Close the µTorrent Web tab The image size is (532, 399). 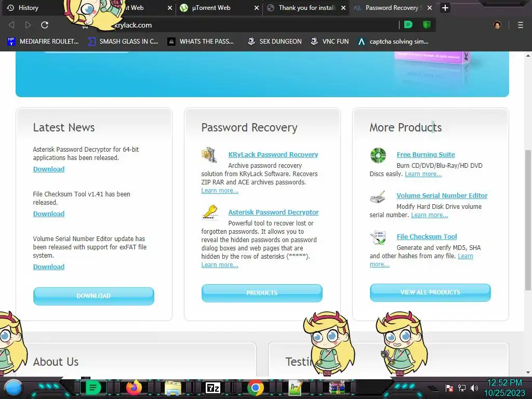tap(257, 8)
